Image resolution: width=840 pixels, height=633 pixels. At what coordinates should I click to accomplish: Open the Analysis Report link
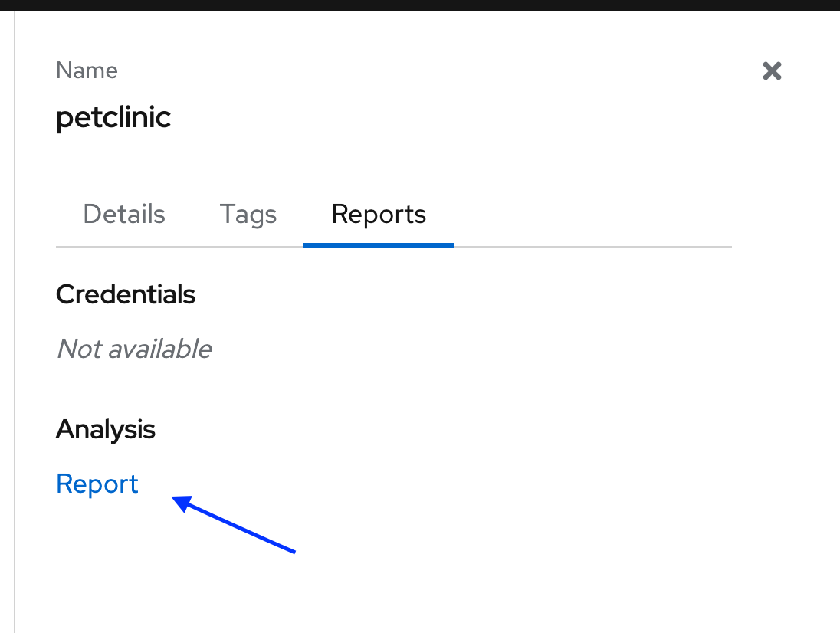click(x=97, y=484)
